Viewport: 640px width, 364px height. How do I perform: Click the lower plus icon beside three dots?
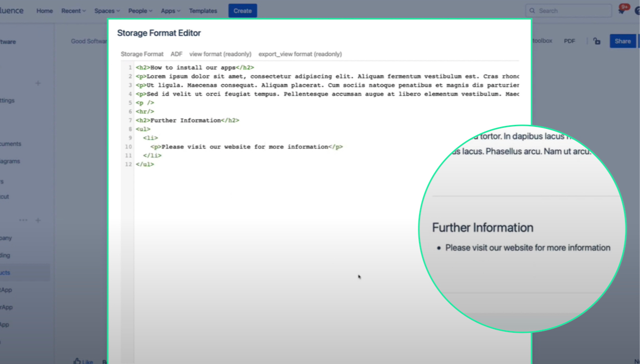click(x=38, y=220)
